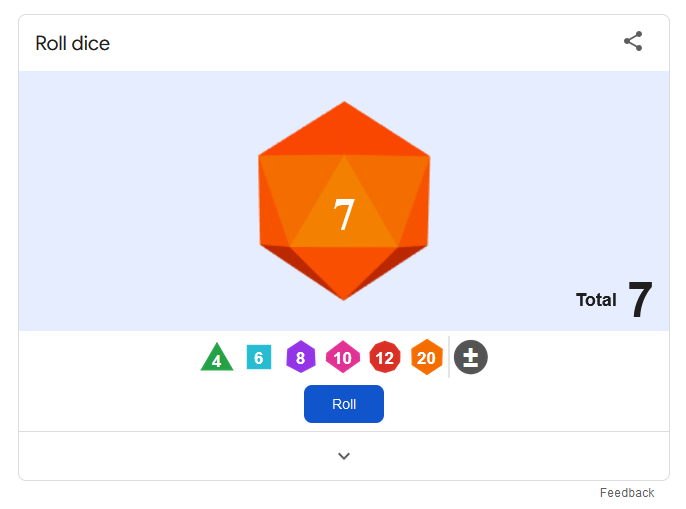Click the share icon
Viewport: 686px width, 509px height.
tap(633, 42)
